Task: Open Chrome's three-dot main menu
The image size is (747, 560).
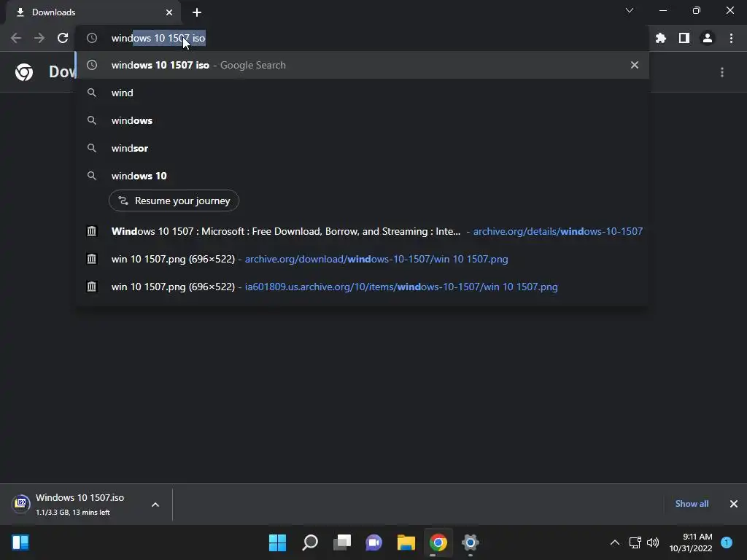Action: [731, 38]
